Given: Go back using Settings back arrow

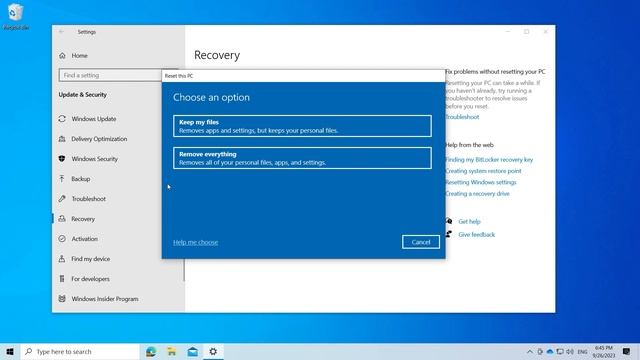Looking at the screenshot, I should 62,32.
